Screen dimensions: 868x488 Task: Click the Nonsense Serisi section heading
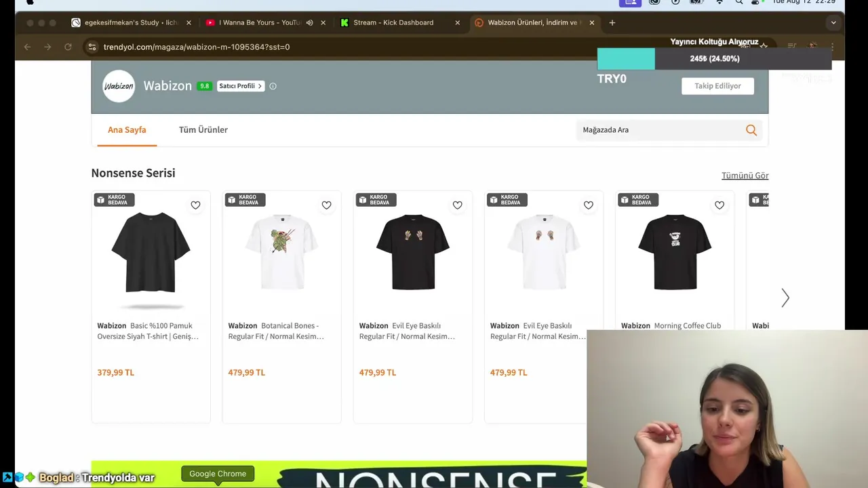[x=133, y=173]
